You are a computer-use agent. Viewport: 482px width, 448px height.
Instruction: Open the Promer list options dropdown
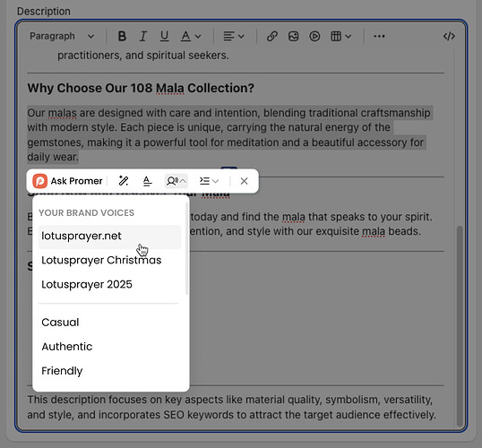coord(209,181)
